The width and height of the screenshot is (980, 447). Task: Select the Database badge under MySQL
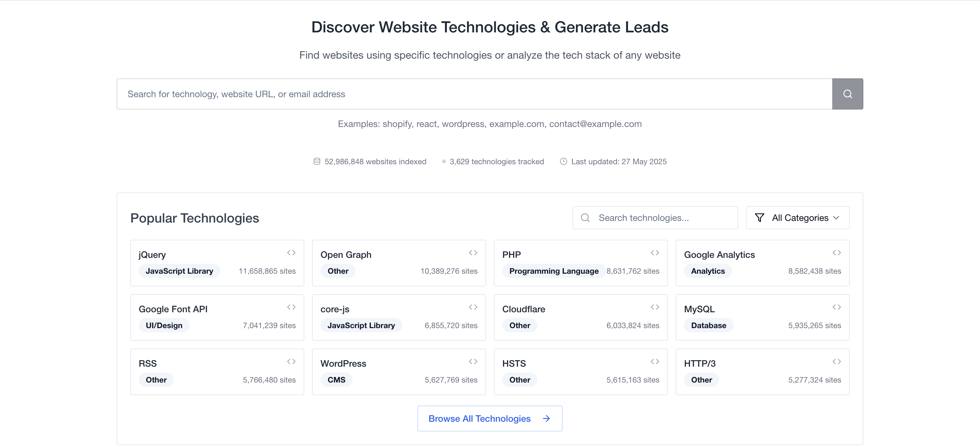[x=708, y=325]
